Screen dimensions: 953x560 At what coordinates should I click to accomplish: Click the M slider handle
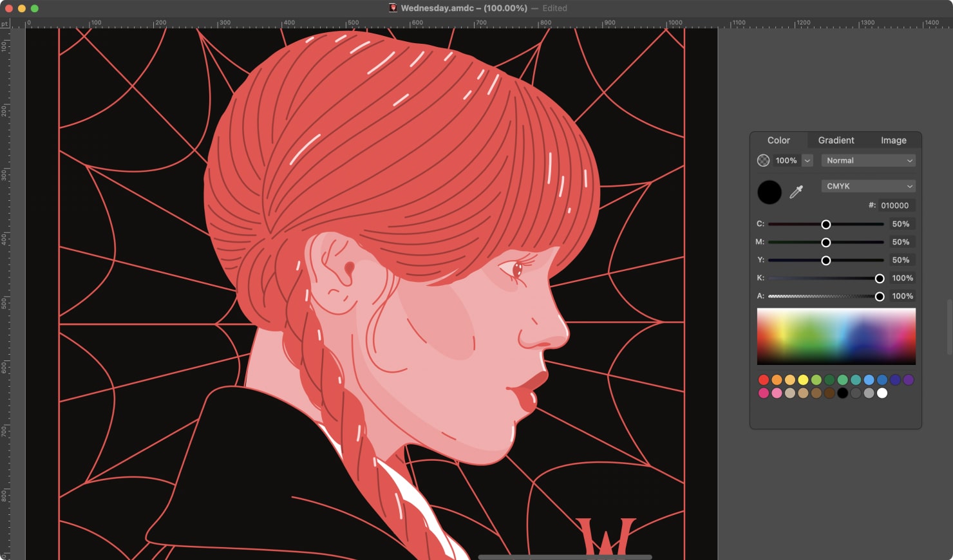pos(826,242)
